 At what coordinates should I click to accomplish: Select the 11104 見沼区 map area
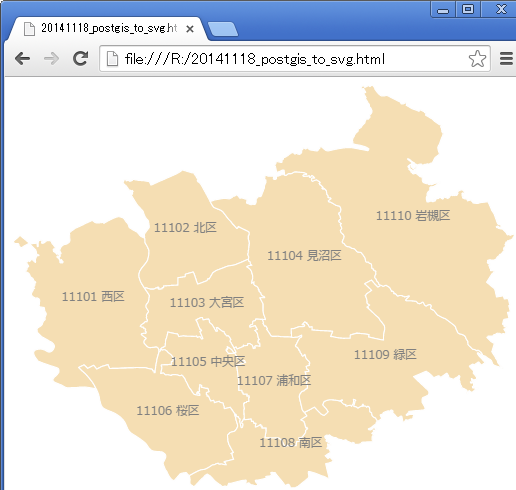pos(304,256)
